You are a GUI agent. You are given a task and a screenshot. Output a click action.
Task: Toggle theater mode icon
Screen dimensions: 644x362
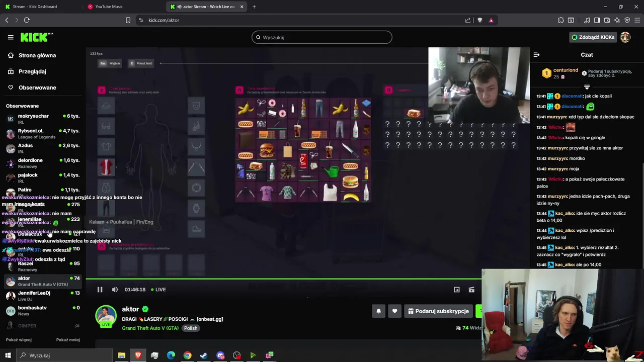point(471,290)
